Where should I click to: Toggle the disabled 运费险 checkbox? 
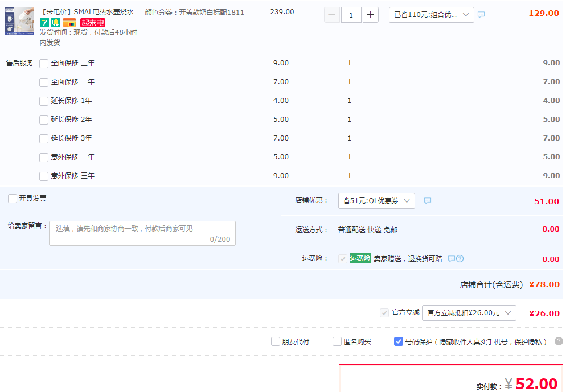342,259
